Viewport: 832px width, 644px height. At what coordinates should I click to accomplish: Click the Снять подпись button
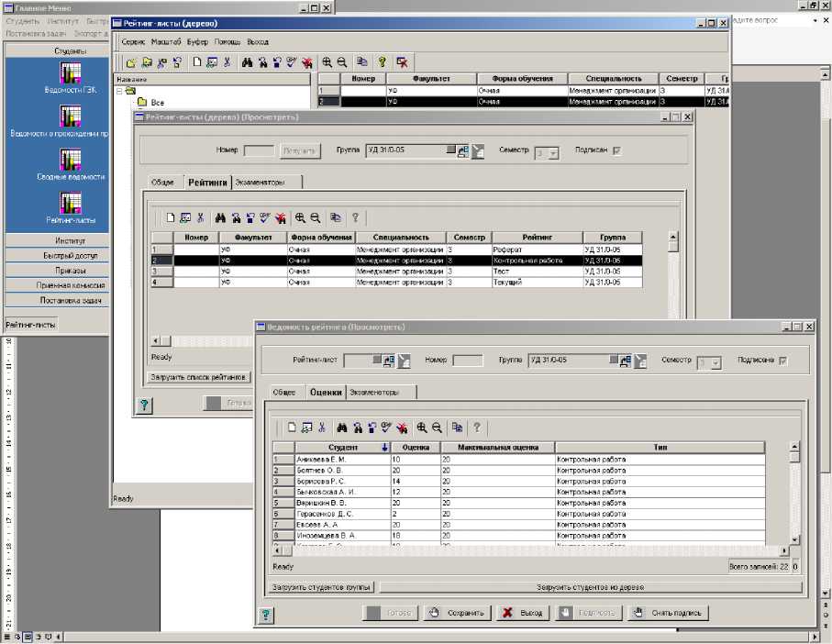click(668, 613)
